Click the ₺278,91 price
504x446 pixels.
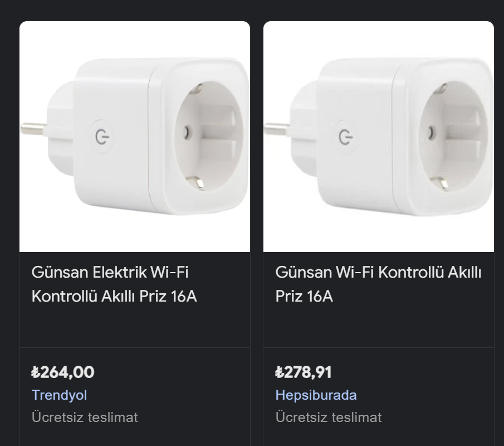304,372
